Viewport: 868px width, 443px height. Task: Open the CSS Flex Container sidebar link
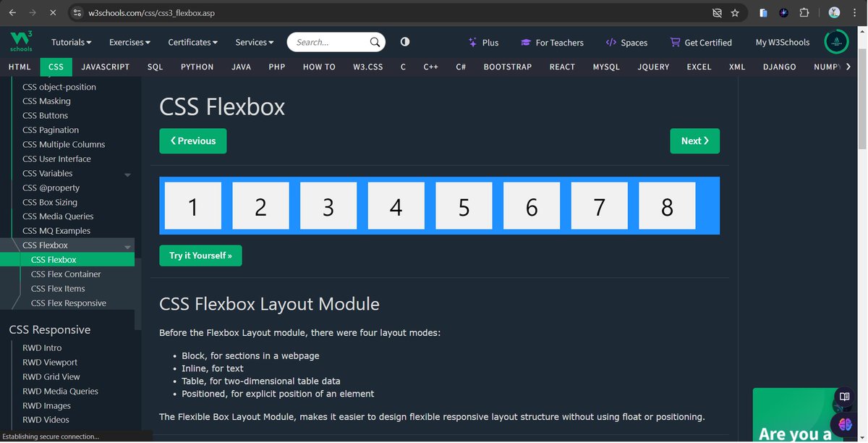point(67,274)
